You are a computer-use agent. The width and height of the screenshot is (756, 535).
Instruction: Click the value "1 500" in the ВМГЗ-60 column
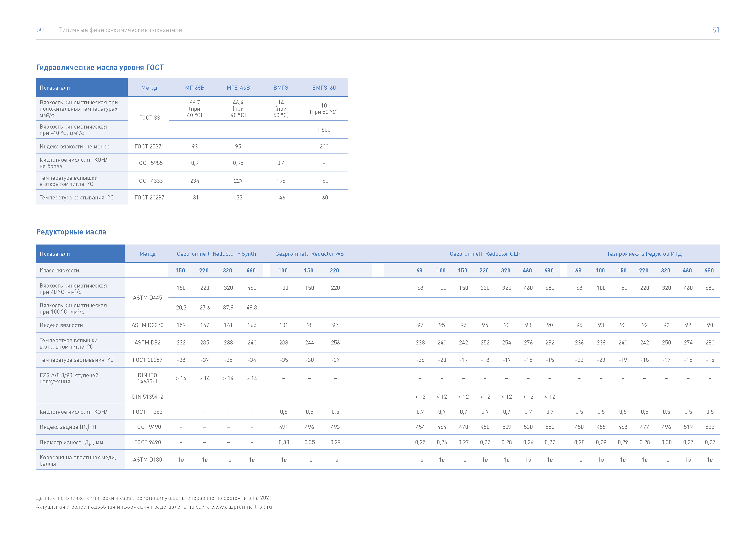[x=324, y=130]
